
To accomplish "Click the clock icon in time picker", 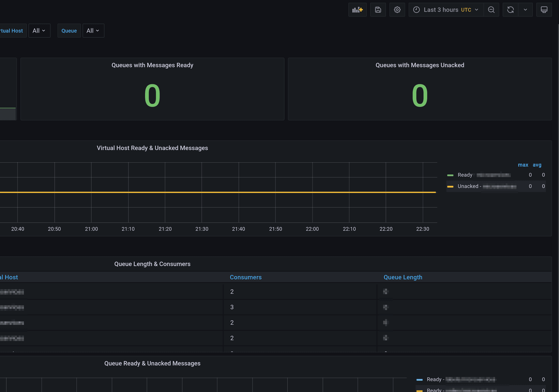I will click(416, 10).
